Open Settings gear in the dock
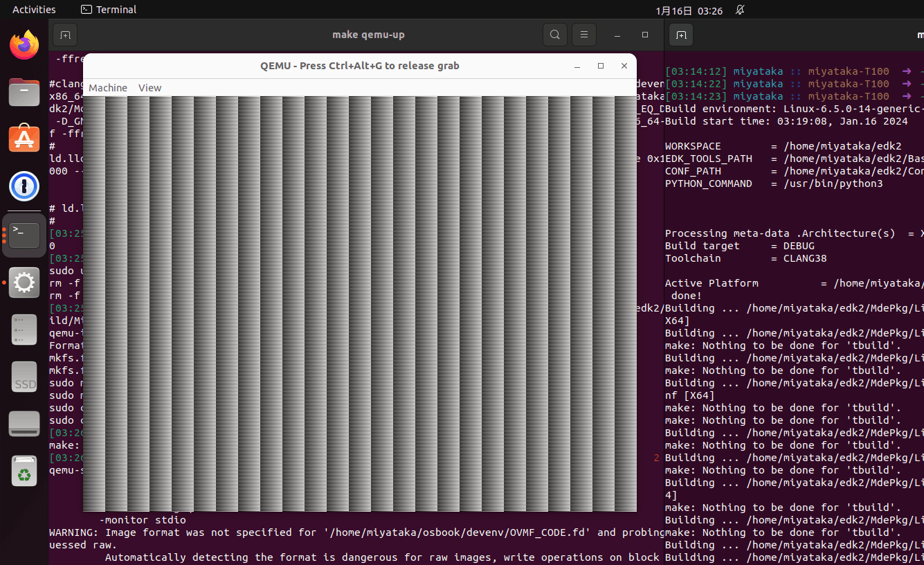The width and height of the screenshot is (924, 565). [24, 282]
